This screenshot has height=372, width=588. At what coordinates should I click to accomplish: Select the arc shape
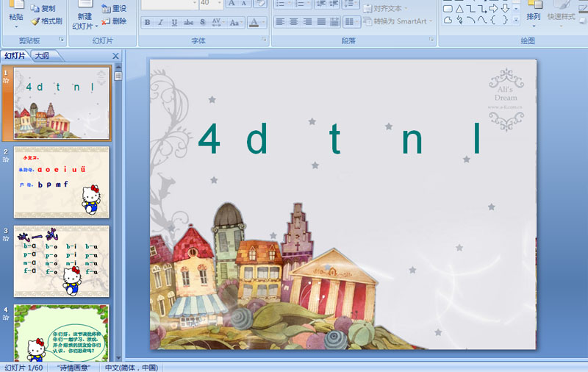tap(471, 20)
